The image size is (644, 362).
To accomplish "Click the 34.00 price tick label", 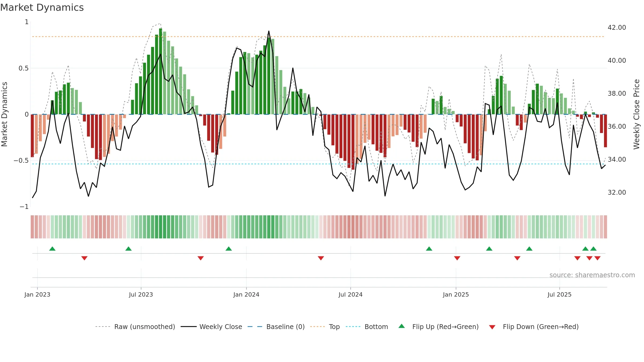I will click(617, 160).
